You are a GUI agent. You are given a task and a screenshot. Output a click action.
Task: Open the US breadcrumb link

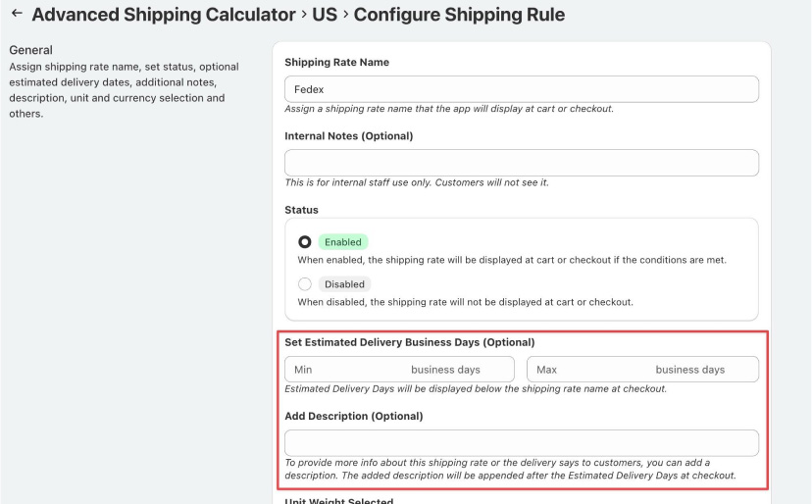pyautogui.click(x=325, y=15)
